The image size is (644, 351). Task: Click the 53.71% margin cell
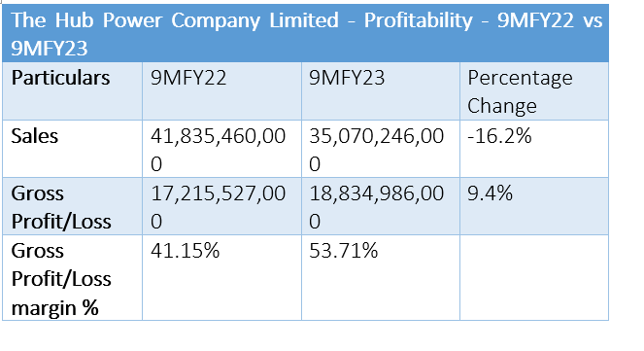click(381, 277)
